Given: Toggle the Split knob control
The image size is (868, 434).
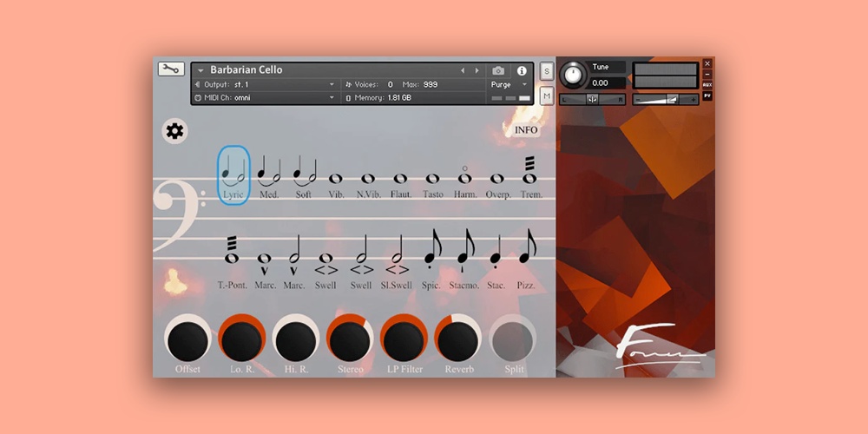Looking at the screenshot, I should [x=514, y=339].
